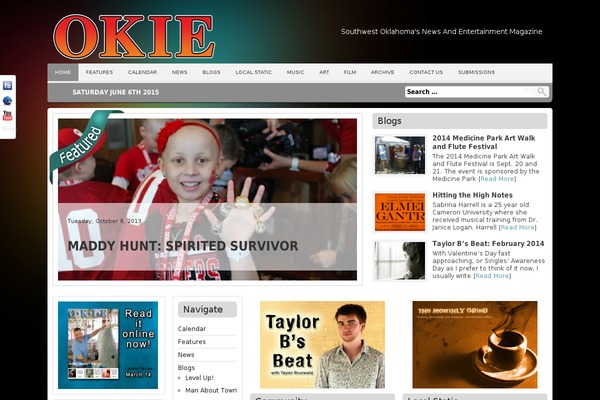Image resolution: width=600 pixels, height=400 pixels.
Task: Open the YouTube icon in the side panel
Action: coord(7,116)
